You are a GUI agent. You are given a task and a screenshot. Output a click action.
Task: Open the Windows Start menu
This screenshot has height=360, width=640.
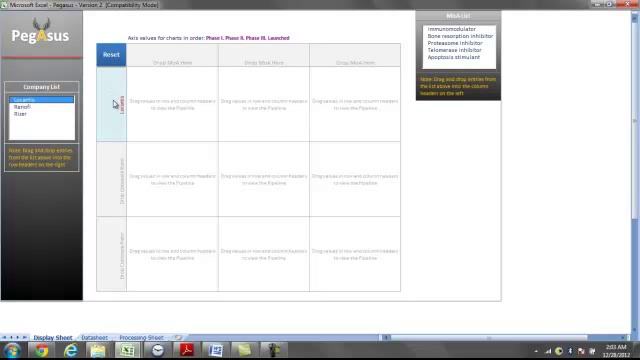click(x=12, y=351)
